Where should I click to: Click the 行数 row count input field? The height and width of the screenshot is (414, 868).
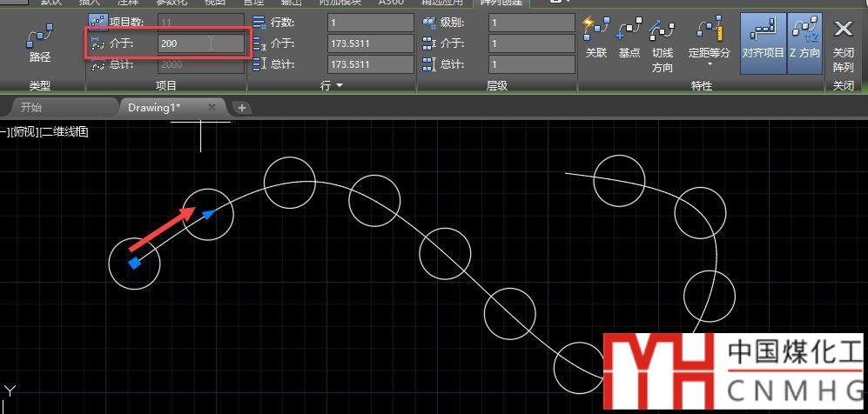[x=370, y=22]
